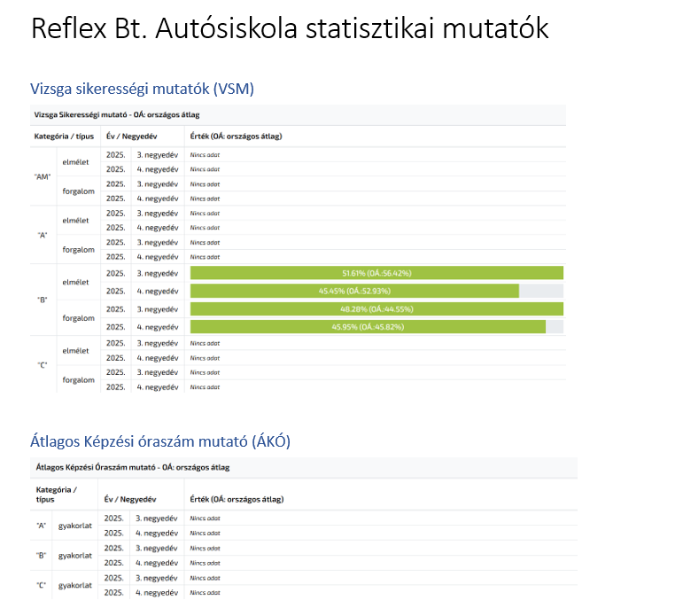Click the "C" category cell in VSM table
683x616 pixels.
[x=43, y=365]
